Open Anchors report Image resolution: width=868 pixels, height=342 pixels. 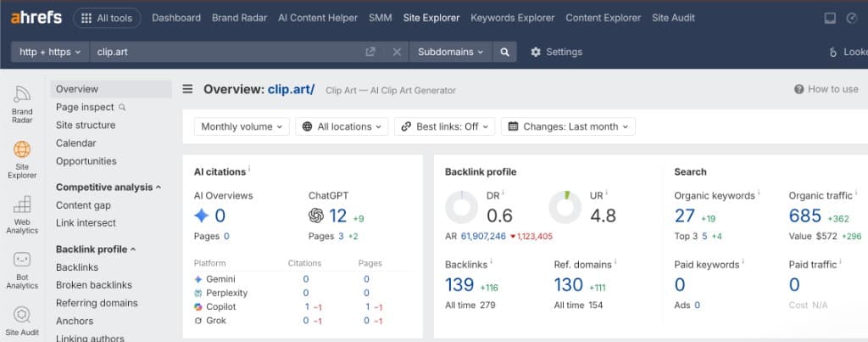click(75, 321)
